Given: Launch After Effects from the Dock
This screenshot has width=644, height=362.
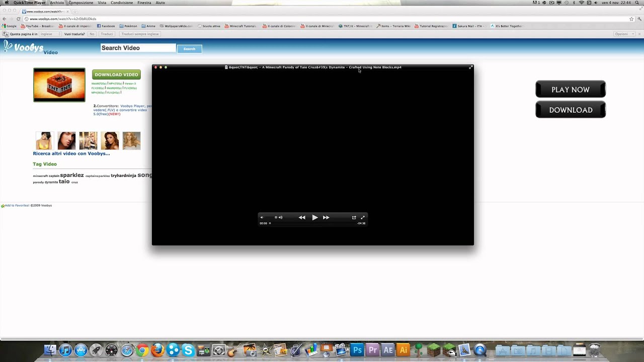Looking at the screenshot, I should (388, 350).
